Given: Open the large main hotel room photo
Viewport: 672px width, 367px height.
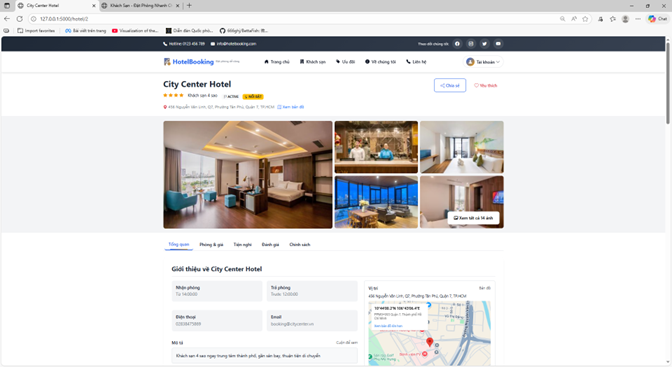Looking at the screenshot, I should tap(248, 174).
